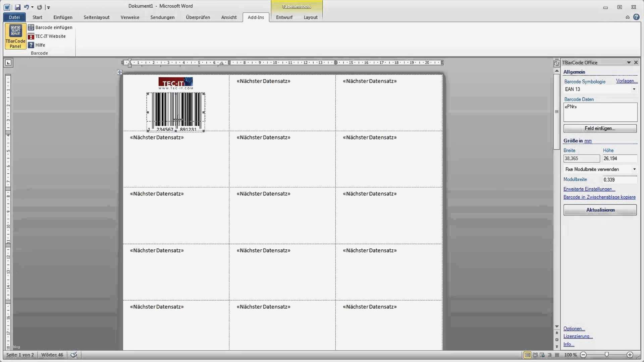Click the Barcode Daten text field
644x362 pixels.
[600, 112]
